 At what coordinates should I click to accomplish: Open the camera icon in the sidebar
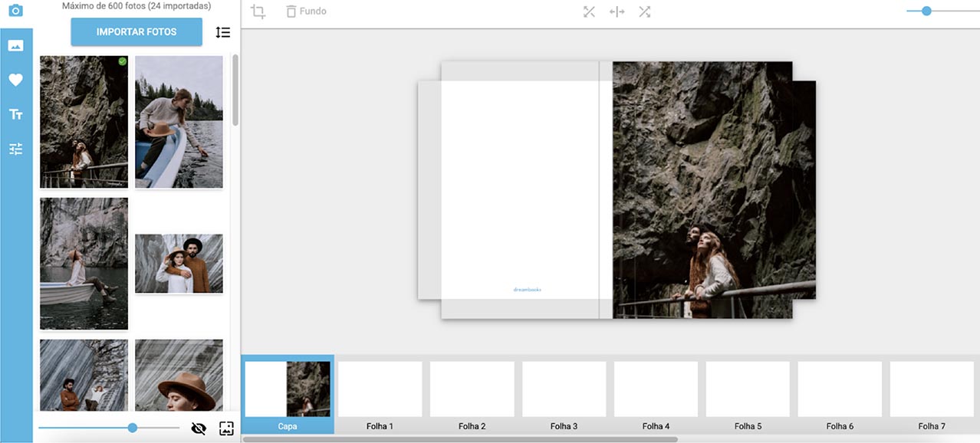coord(15,11)
